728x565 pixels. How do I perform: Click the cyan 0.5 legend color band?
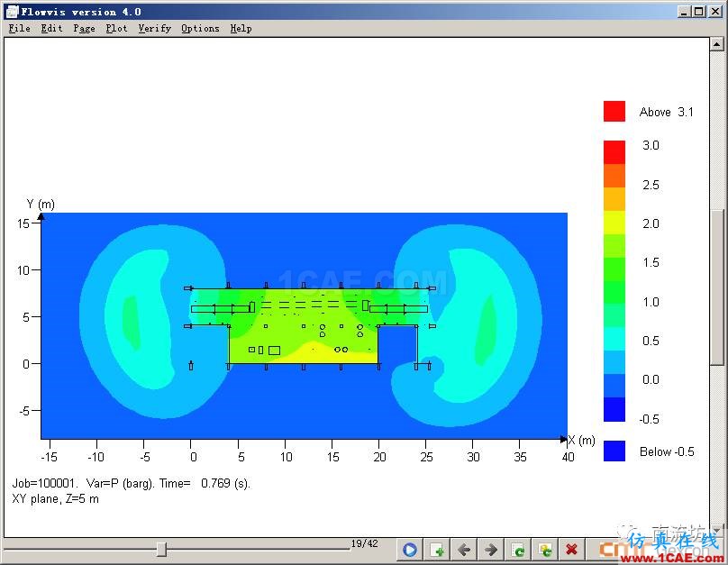[614, 339]
